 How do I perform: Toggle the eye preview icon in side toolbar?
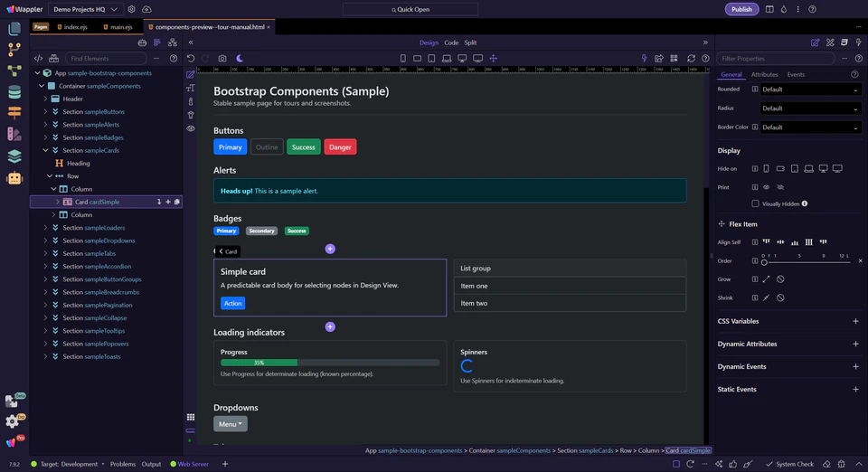[x=191, y=128]
